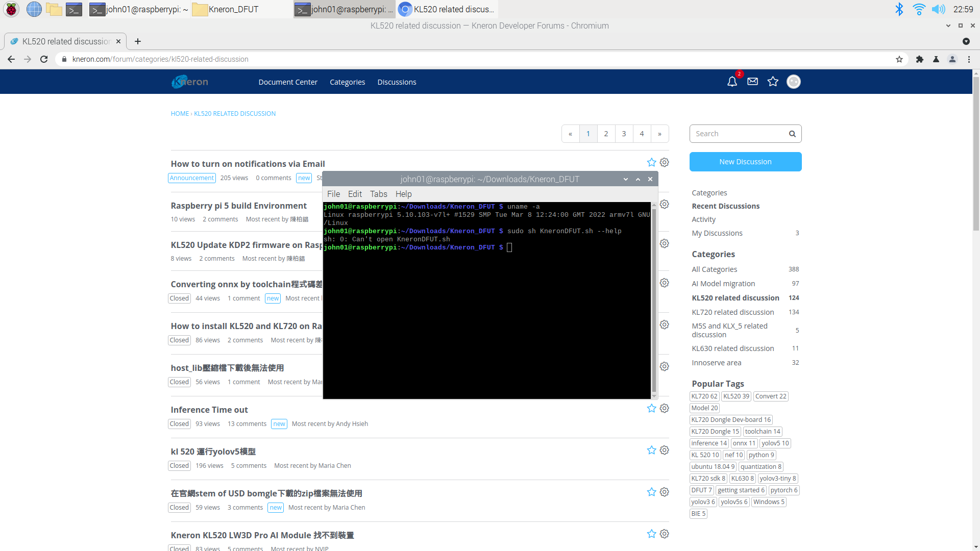Bookmark 'How to turn on notifications' discussion
Image resolution: width=980 pixels, height=551 pixels.
[651, 162]
